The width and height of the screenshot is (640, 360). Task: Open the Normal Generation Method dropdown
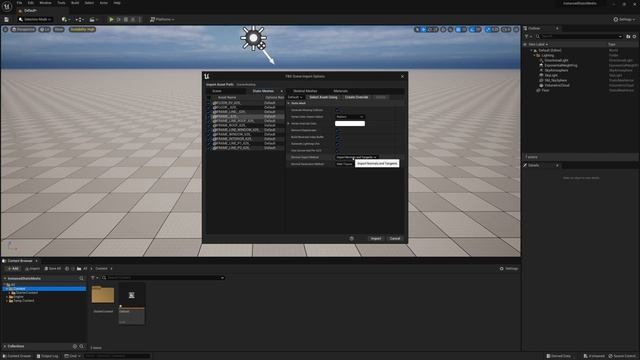[344, 164]
